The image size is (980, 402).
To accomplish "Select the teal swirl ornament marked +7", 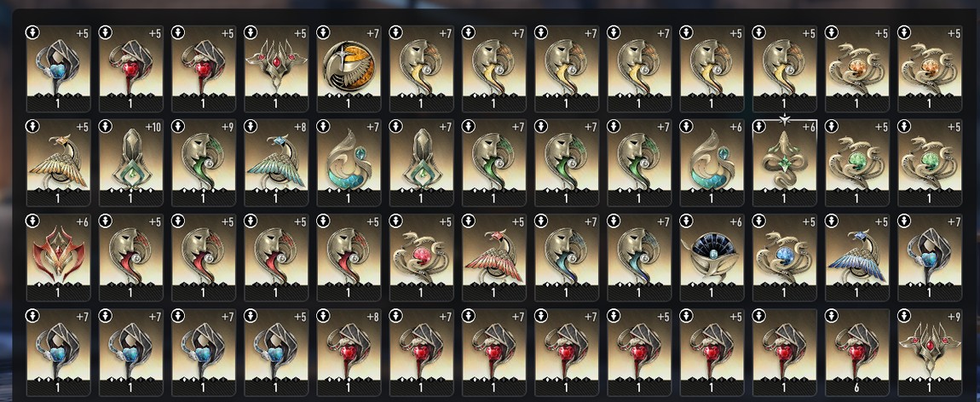I will pyautogui.click(x=349, y=163).
